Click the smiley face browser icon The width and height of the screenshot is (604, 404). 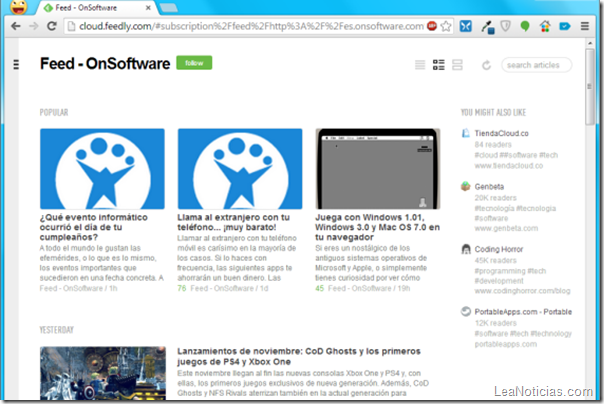[18, 7]
